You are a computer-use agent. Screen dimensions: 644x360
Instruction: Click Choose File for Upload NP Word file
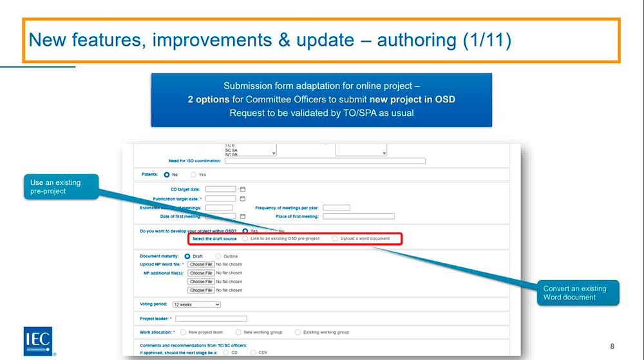point(201,264)
